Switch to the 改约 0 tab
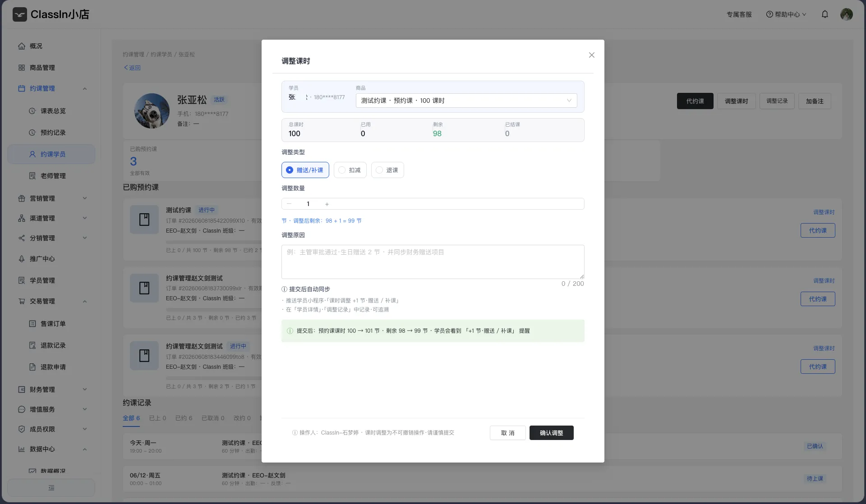 point(242,418)
